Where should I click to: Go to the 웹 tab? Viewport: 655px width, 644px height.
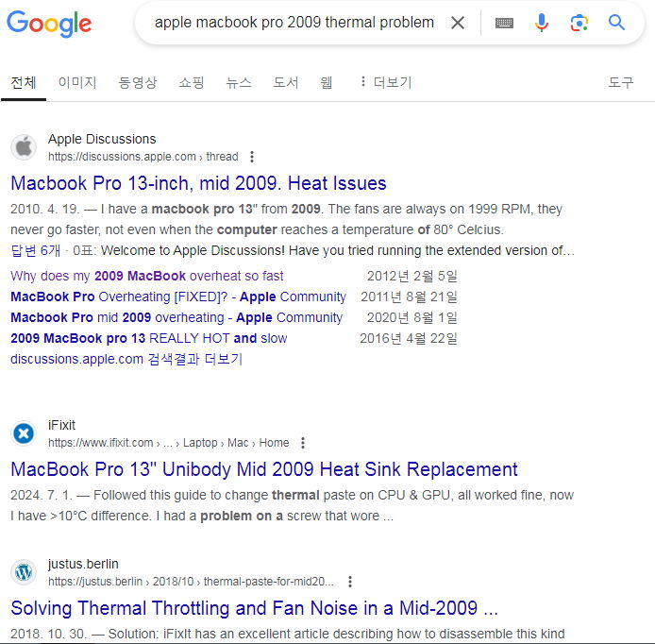[327, 82]
